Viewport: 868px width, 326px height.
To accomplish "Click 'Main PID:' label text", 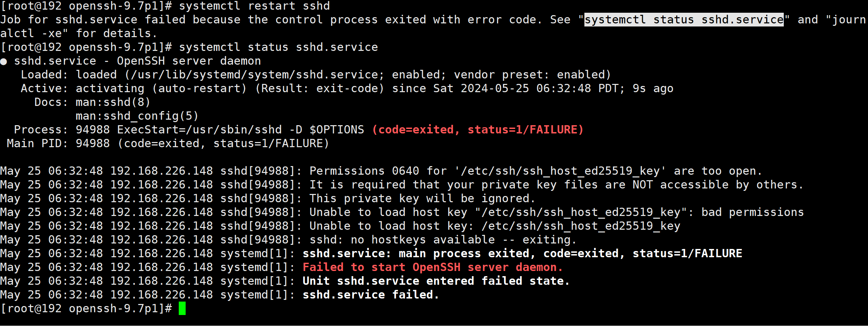I will coord(37,143).
